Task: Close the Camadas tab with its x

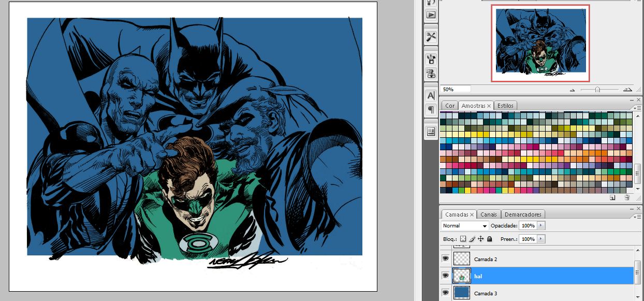Action: click(472, 214)
